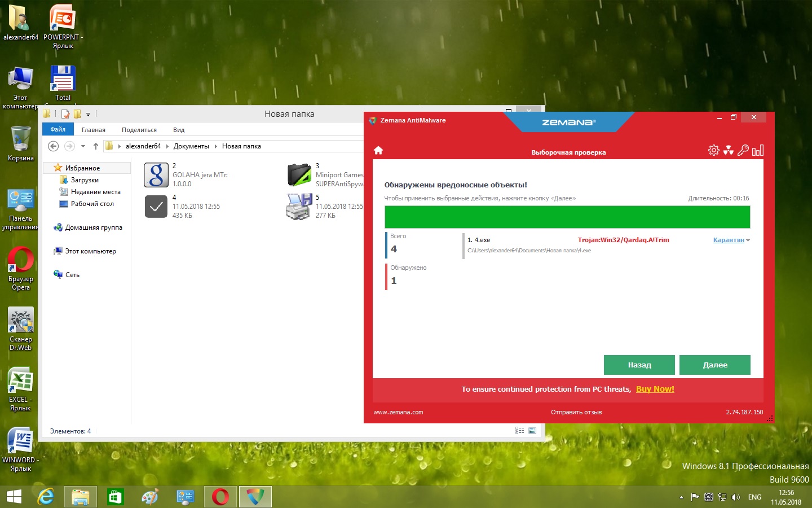The height and width of the screenshot is (508, 812).
Task: Select file 5 printer icon
Action: (x=299, y=207)
